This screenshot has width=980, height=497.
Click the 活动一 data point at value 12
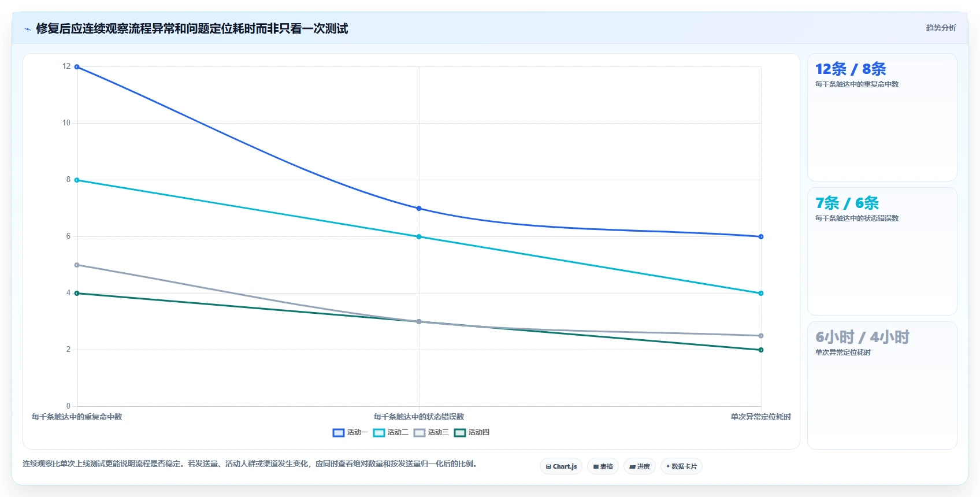click(77, 67)
